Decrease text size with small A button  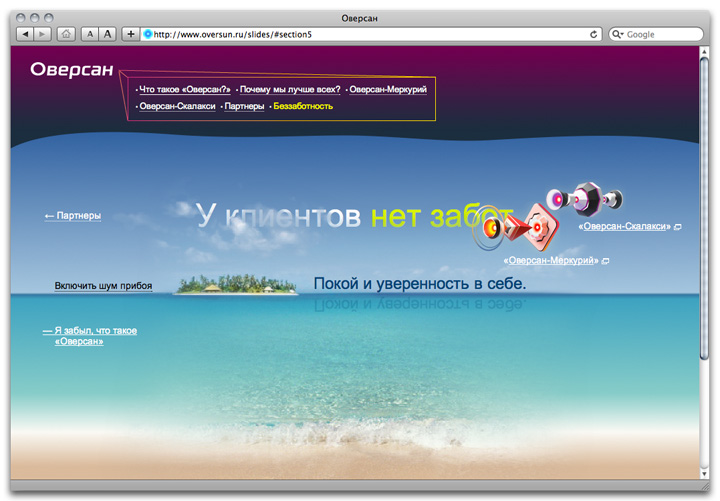pyautogui.click(x=89, y=34)
